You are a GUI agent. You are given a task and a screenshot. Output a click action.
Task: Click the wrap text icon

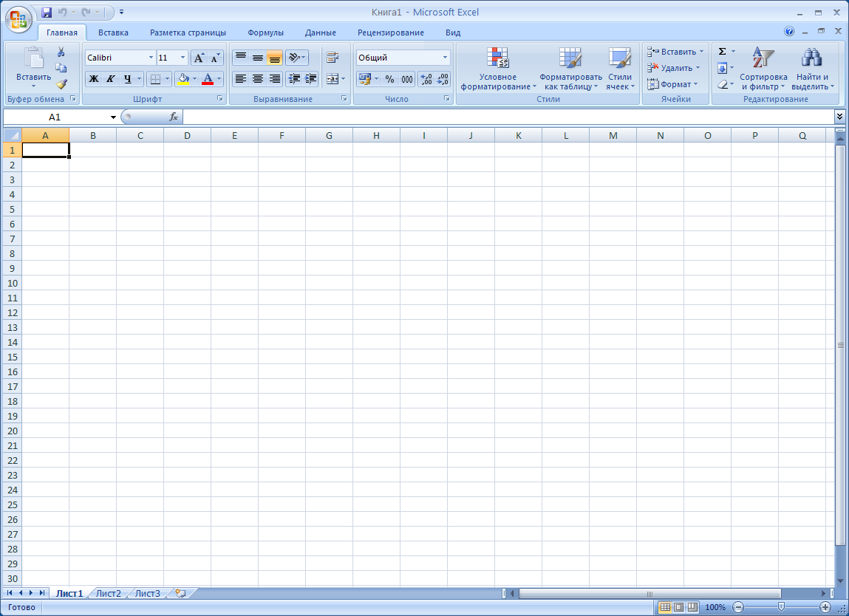[333, 58]
